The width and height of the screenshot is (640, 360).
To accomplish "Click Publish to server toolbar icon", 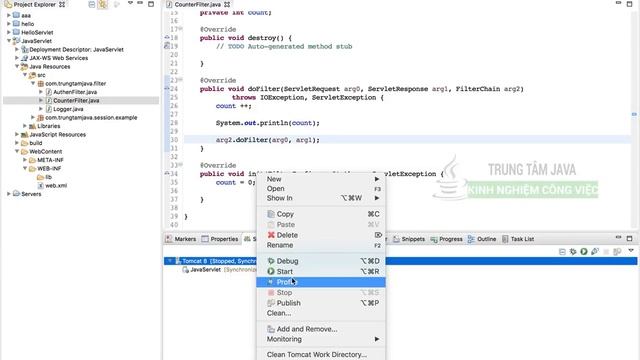I will pyautogui.click(x=617, y=251).
